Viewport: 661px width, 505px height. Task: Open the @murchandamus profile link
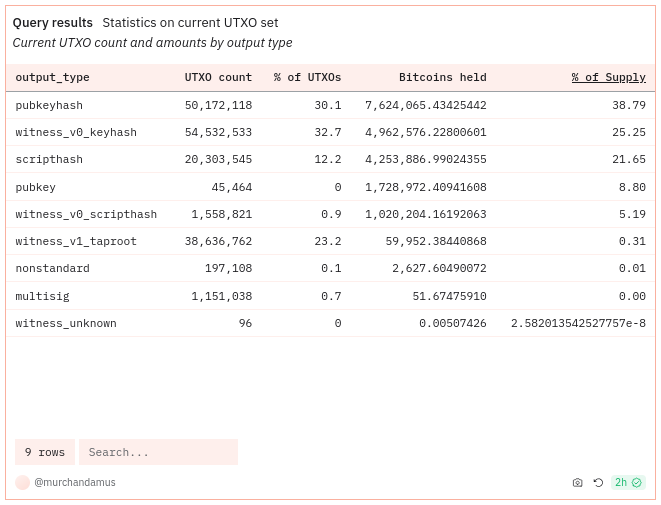click(x=75, y=483)
